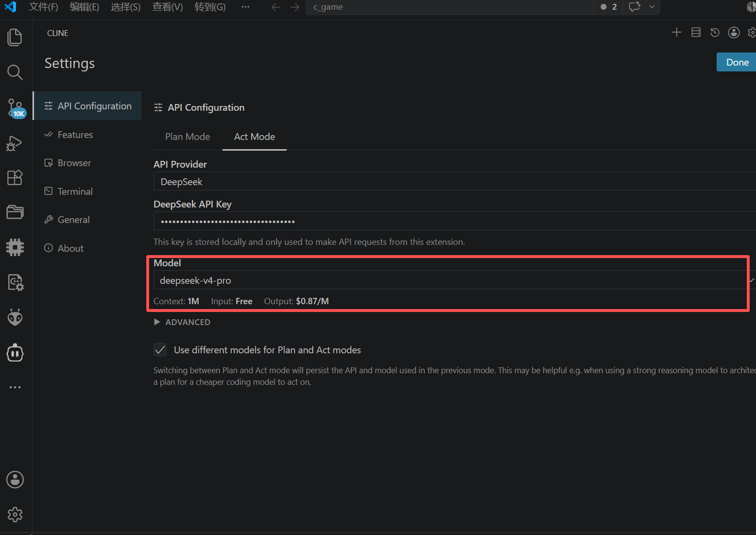Click the "This key is stored locally" note
The height and width of the screenshot is (535, 756).
tap(309, 242)
